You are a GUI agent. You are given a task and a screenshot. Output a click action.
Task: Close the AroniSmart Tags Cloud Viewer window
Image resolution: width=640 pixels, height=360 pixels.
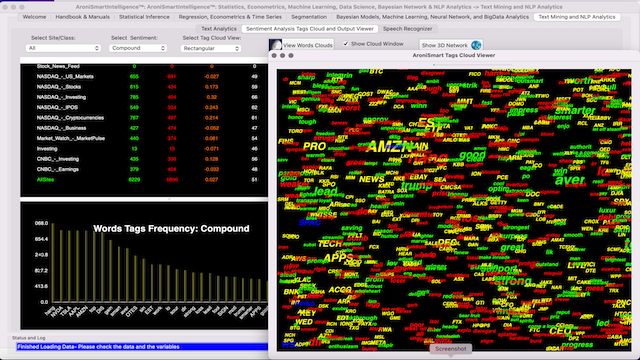pos(274,56)
